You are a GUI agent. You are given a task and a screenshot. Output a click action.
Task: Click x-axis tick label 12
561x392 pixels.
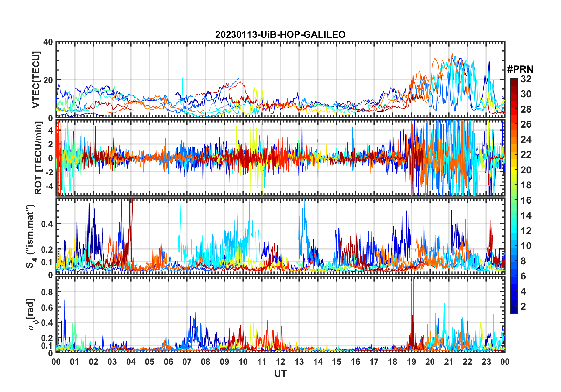coord(280,362)
